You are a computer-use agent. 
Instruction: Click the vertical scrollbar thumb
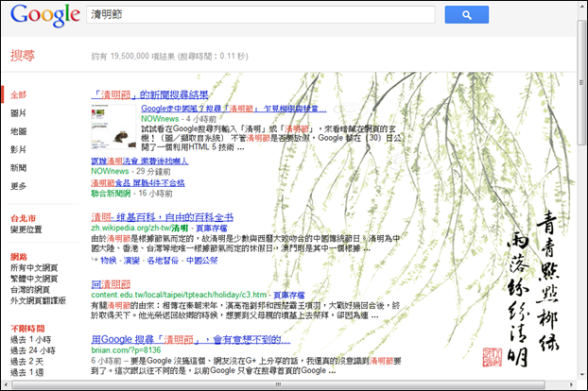coord(581,82)
